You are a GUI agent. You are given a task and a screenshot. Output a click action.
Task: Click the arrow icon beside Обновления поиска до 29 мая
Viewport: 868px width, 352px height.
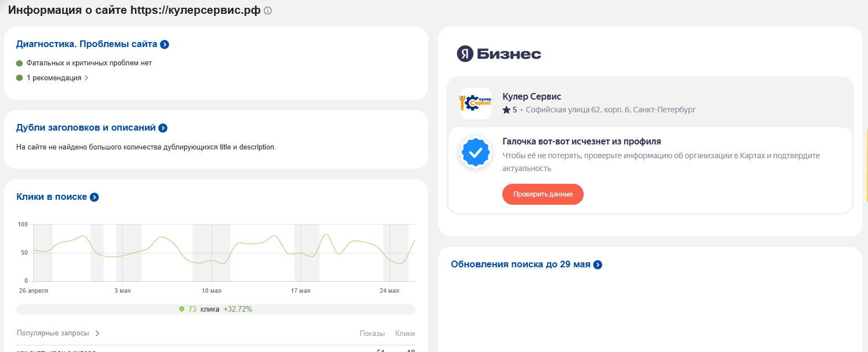(597, 265)
